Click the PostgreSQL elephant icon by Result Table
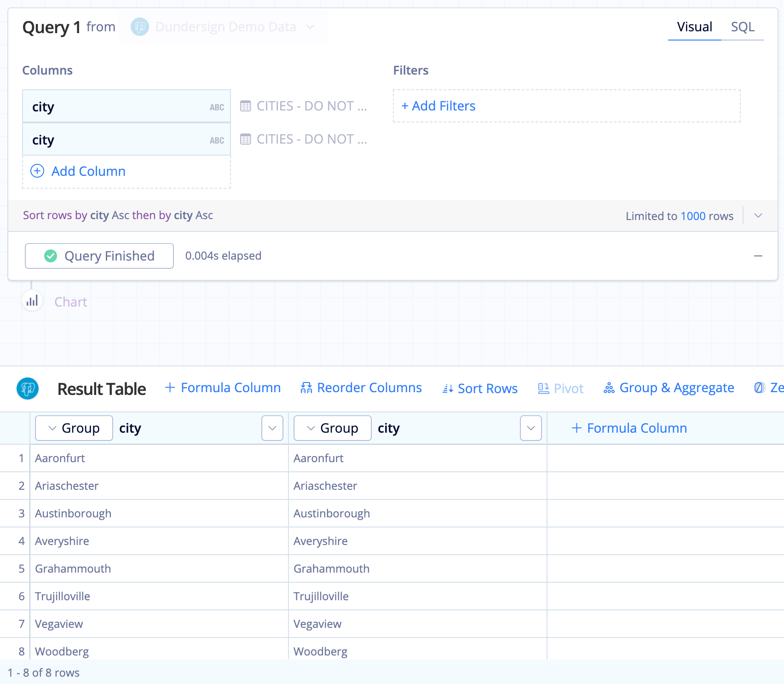Viewport: 784px width, 684px height. [x=28, y=388]
